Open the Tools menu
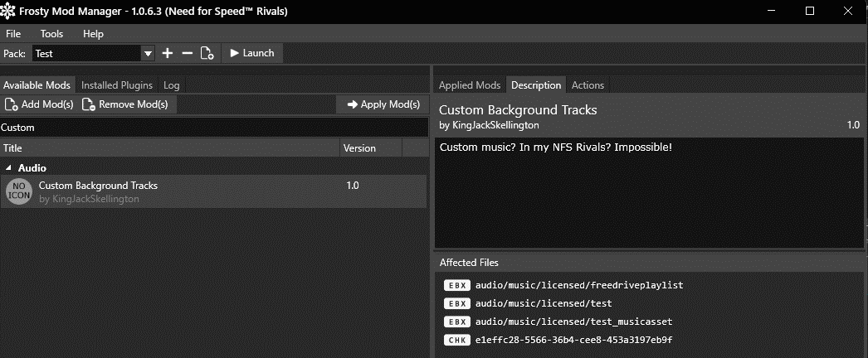The width and height of the screenshot is (868, 358). [x=51, y=34]
